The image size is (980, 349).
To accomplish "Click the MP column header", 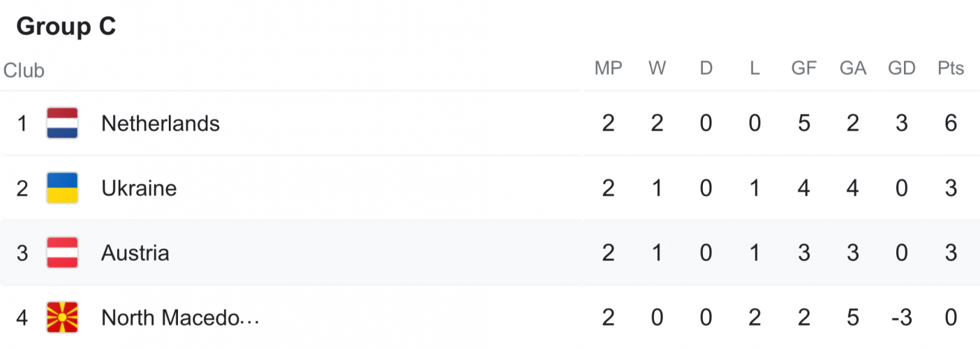I will pos(608,68).
